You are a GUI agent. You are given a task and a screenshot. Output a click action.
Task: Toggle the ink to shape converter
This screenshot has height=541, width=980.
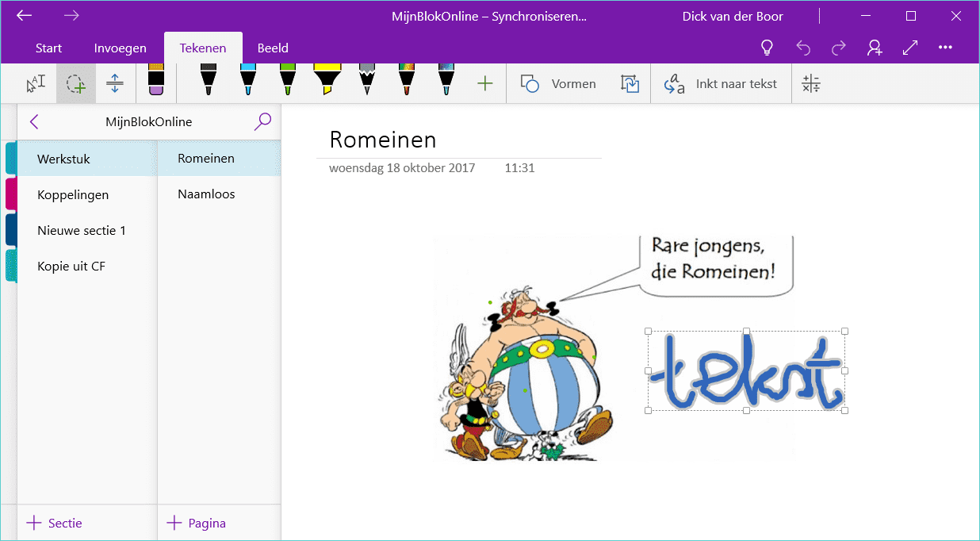pos(630,83)
